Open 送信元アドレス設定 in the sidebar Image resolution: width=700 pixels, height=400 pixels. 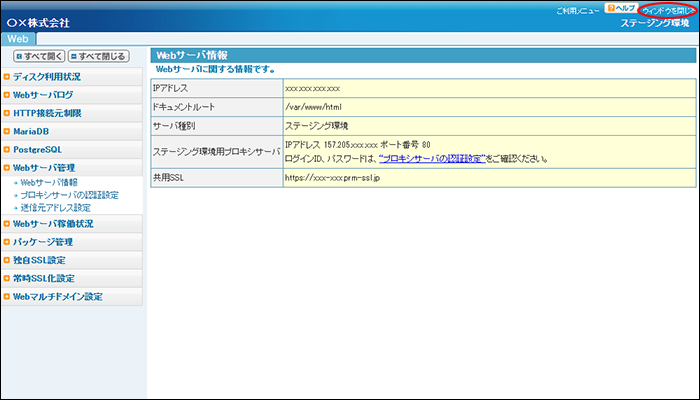click(55, 207)
